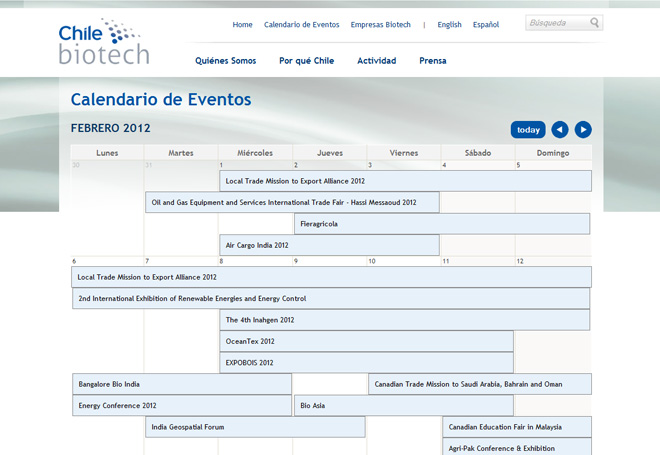This screenshot has width=660, height=455.
Task: Open the Home link
Action: click(242, 24)
